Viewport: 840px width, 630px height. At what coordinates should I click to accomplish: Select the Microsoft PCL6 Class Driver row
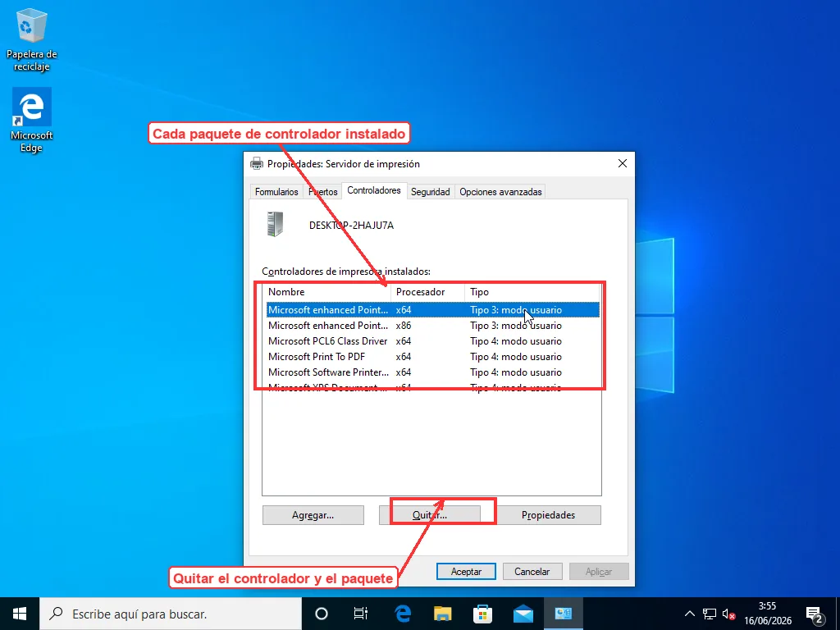point(433,340)
